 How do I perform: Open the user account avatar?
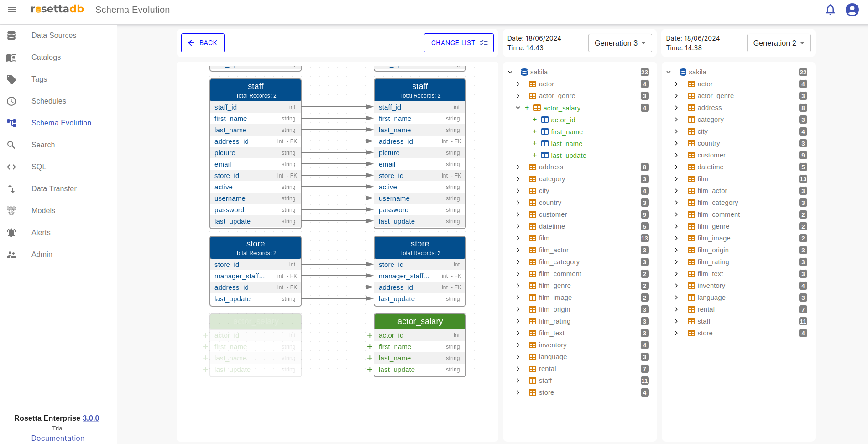point(852,10)
